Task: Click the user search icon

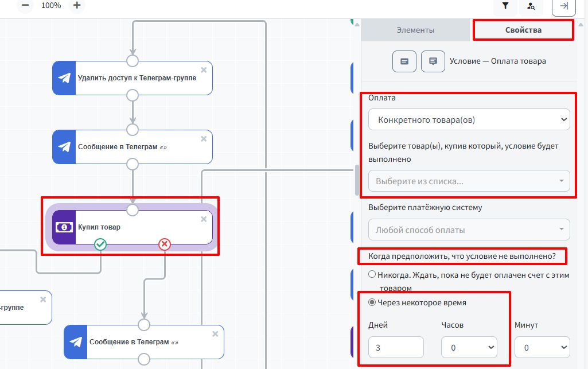Action: point(531,6)
